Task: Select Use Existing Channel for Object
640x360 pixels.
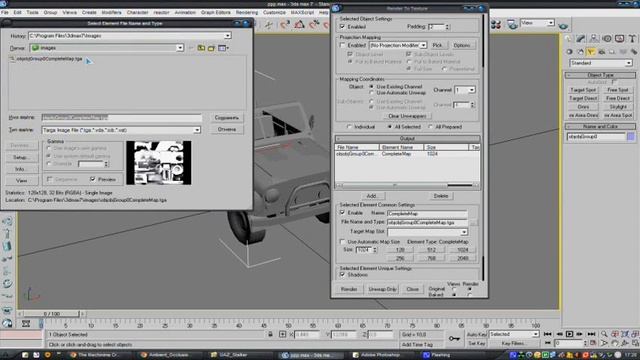Action: coord(371,87)
